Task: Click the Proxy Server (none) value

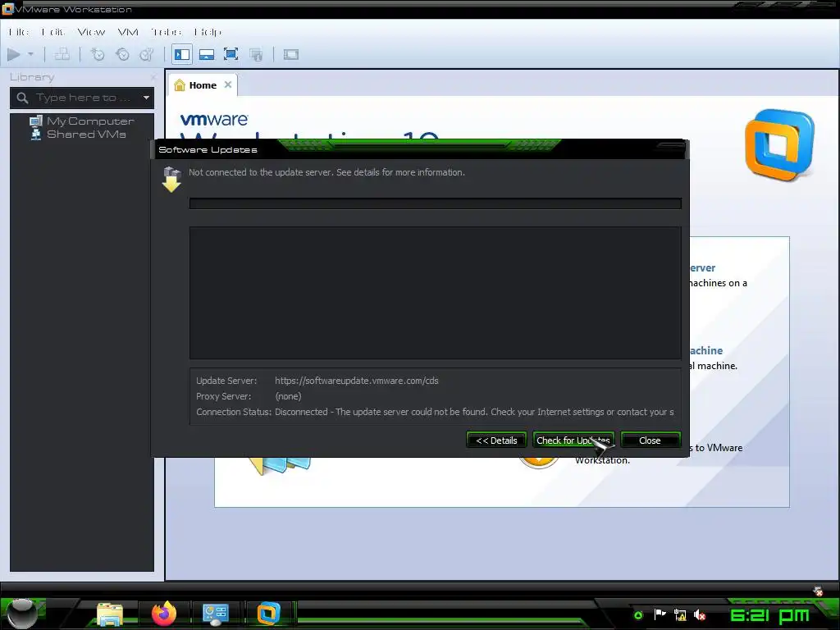Action: point(288,396)
